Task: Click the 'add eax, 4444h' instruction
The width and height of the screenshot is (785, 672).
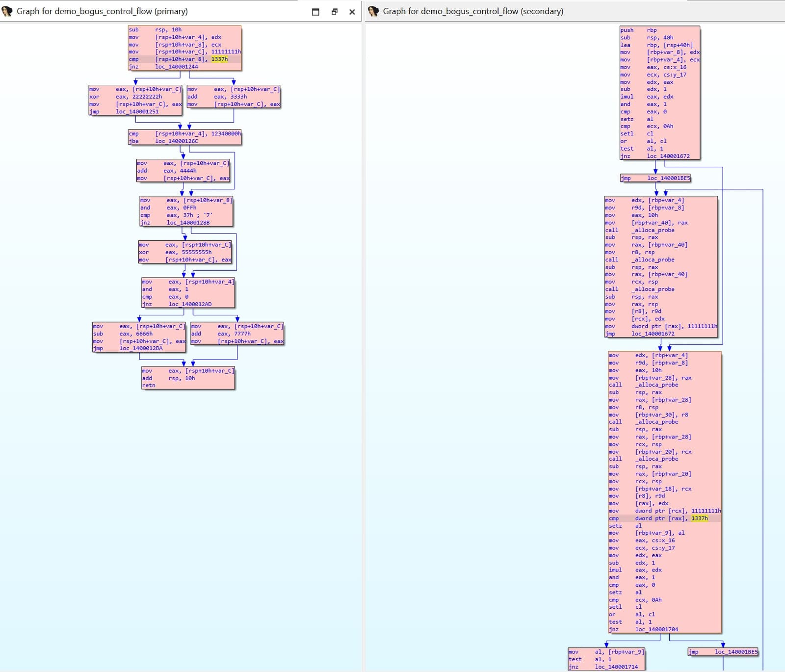Action: coord(167,171)
